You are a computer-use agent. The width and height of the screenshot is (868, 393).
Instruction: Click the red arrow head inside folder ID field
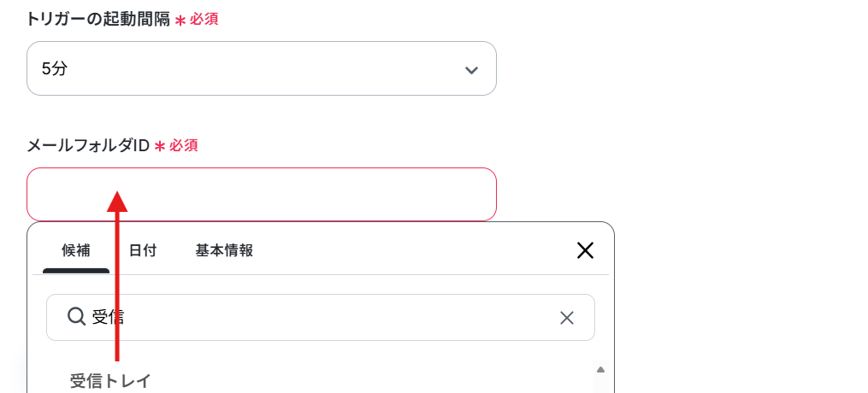pos(117,201)
